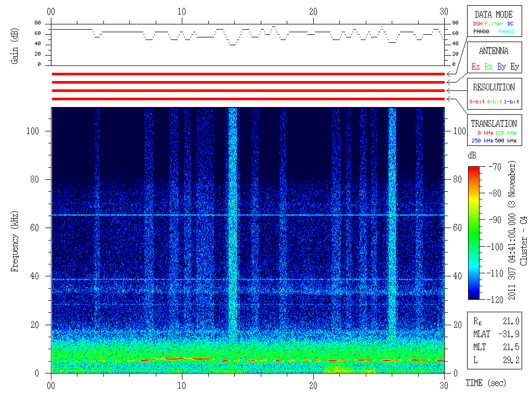Click the dB unit label above colorbar
This screenshot has width=532, height=399.
[x=472, y=156]
